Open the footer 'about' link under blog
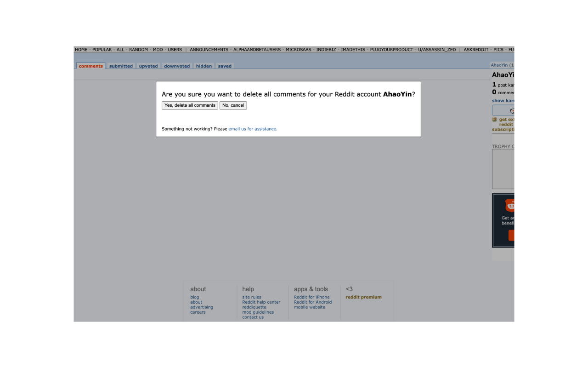Viewport: 588px width, 368px height. pyautogui.click(x=196, y=302)
